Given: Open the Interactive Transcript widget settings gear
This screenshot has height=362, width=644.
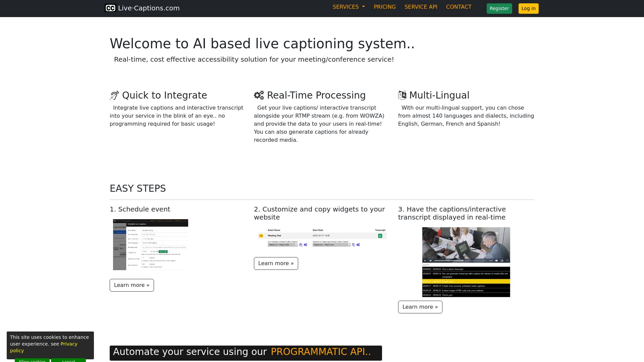Looking at the screenshot, I should [358, 245].
